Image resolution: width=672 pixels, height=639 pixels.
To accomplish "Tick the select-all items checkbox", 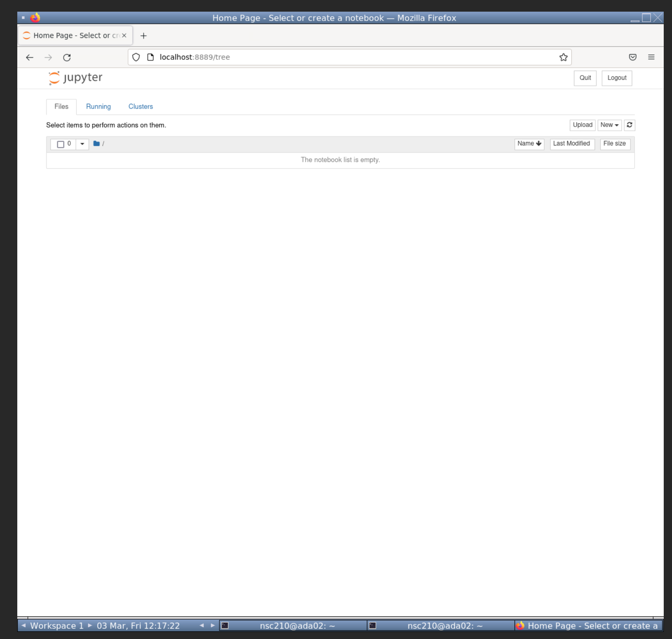I will (60, 144).
